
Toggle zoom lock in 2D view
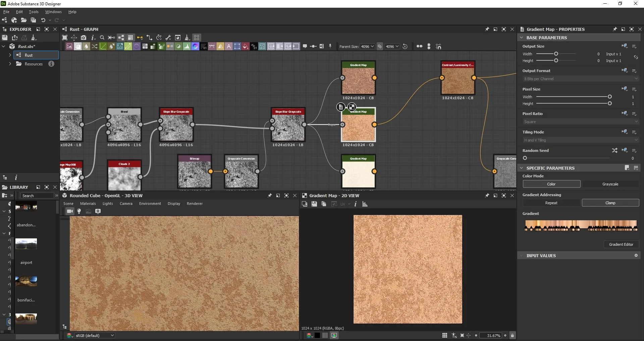(512, 335)
